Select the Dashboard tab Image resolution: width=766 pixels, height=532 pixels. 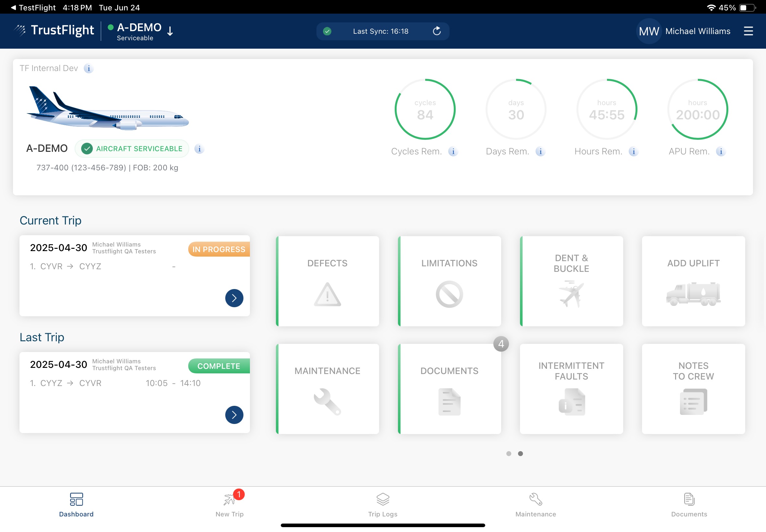76,505
